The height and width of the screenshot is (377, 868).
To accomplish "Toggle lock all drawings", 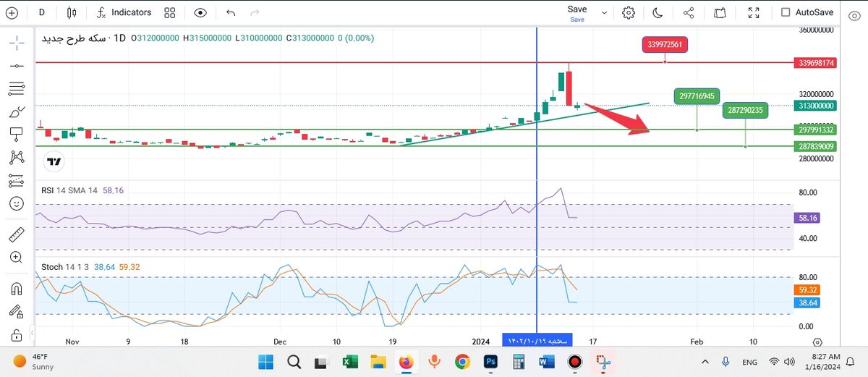I will [x=16, y=335].
